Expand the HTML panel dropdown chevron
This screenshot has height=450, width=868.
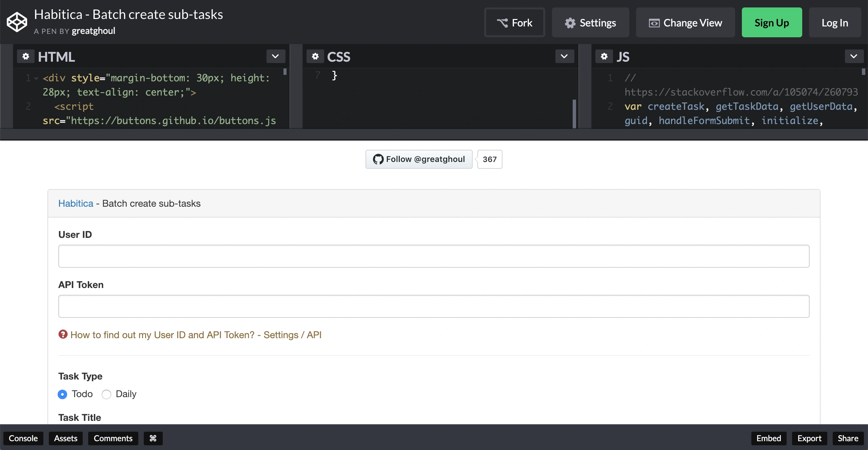(x=275, y=56)
